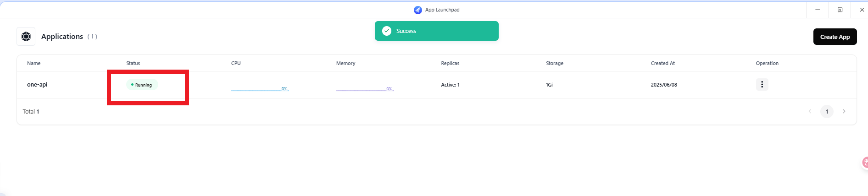Click the pink floating assistant icon
The width and height of the screenshot is (868, 196).
[865, 163]
